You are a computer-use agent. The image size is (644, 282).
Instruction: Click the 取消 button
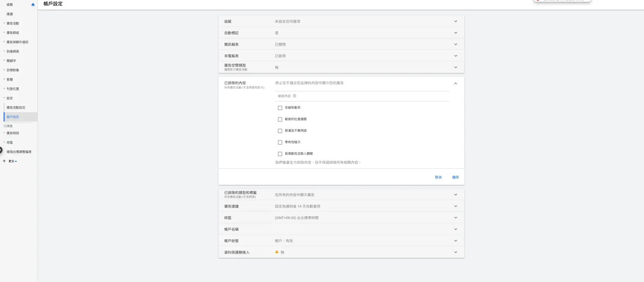(438, 177)
